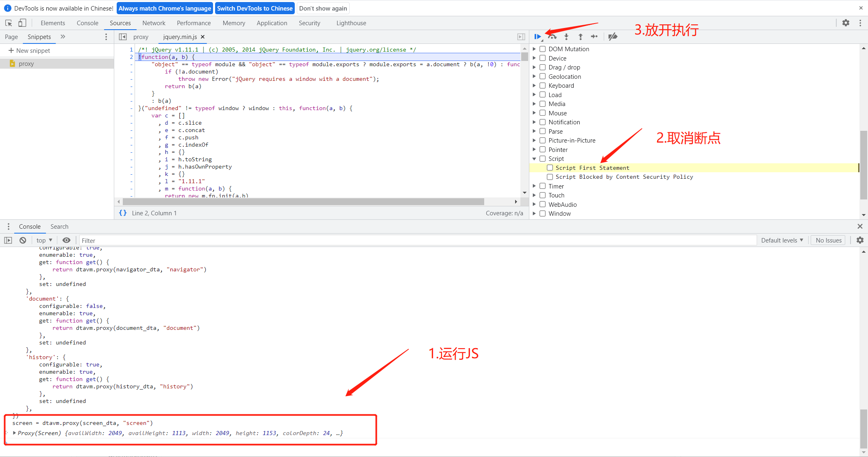868x457 pixels.
Task: Switch to the Network tab
Action: pos(153,23)
